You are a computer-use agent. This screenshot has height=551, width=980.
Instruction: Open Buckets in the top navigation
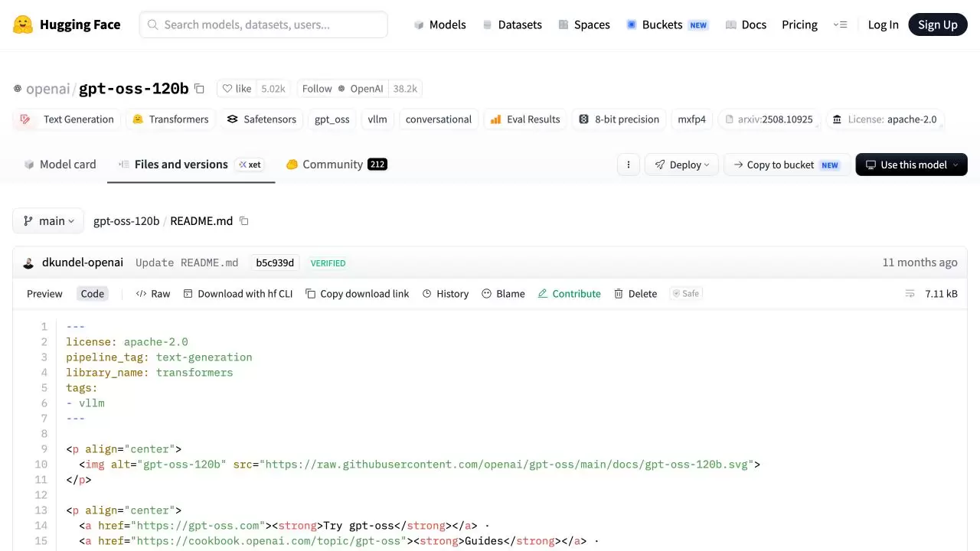667,24
